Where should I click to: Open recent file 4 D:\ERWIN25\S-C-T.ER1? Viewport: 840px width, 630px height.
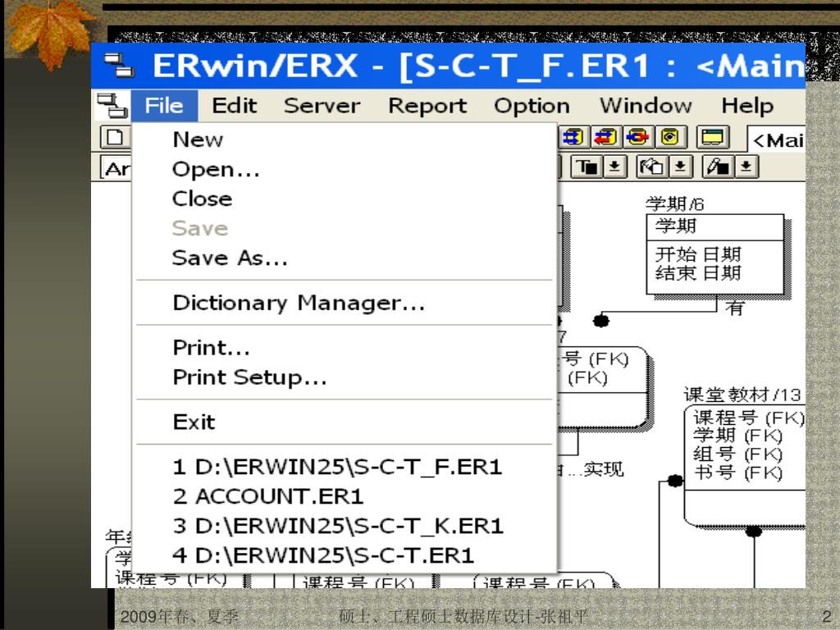344,555
